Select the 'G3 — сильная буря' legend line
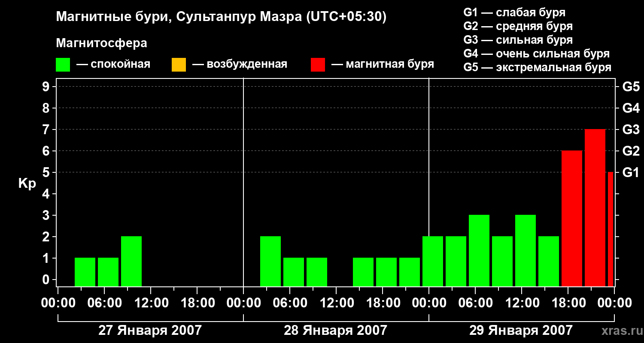The height and width of the screenshot is (343, 644). [518, 40]
